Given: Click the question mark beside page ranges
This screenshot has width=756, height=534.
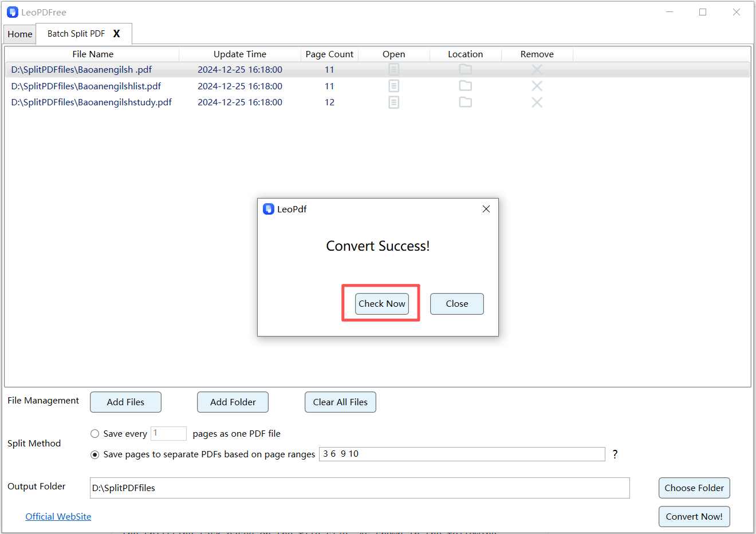Looking at the screenshot, I should click(x=615, y=454).
